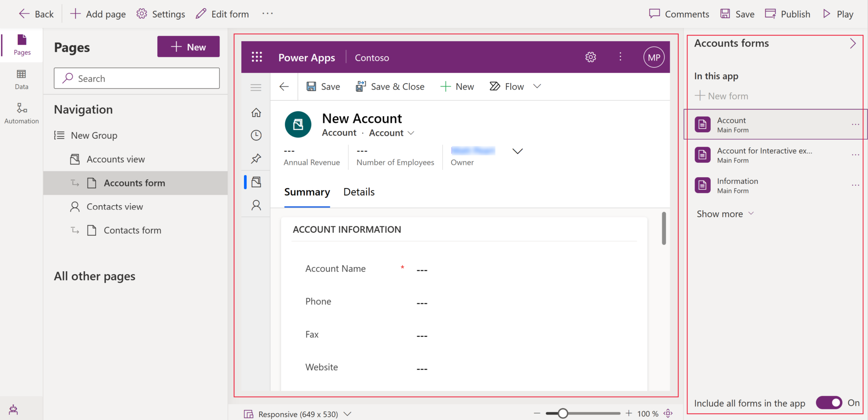Toggle Include all forms in the app
This screenshot has height=420, width=868.
[x=829, y=403]
